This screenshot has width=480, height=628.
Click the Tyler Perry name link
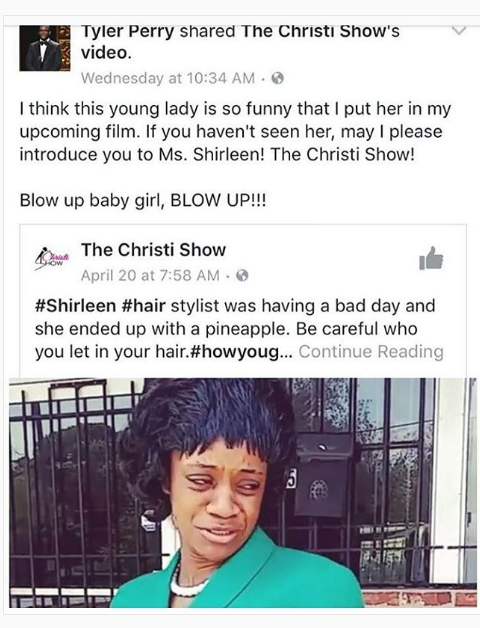point(128,32)
